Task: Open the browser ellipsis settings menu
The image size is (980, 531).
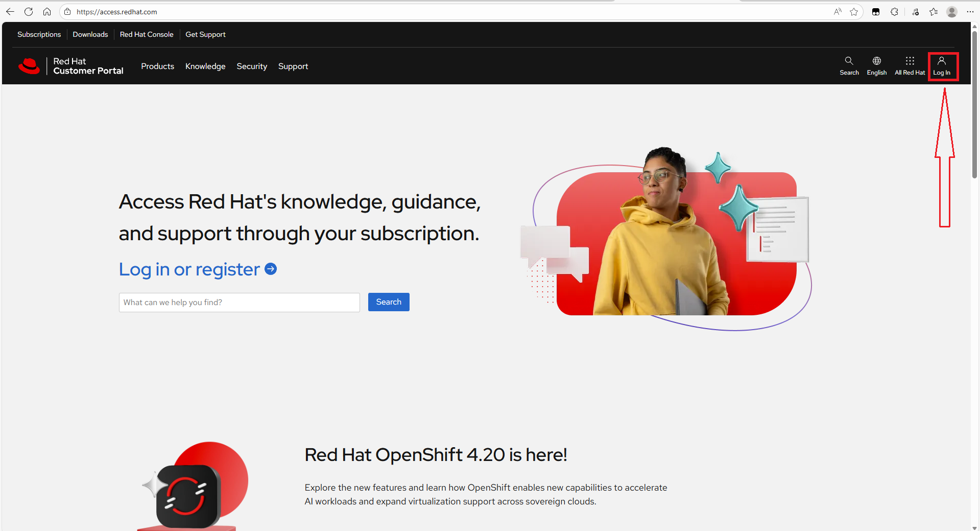Action: (x=971, y=11)
